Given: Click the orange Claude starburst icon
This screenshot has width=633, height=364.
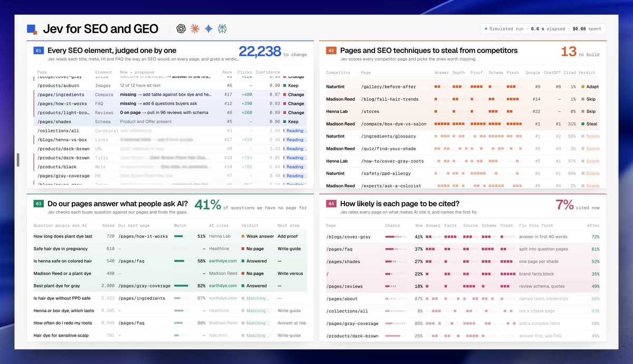Looking at the screenshot, I should (195, 29).
